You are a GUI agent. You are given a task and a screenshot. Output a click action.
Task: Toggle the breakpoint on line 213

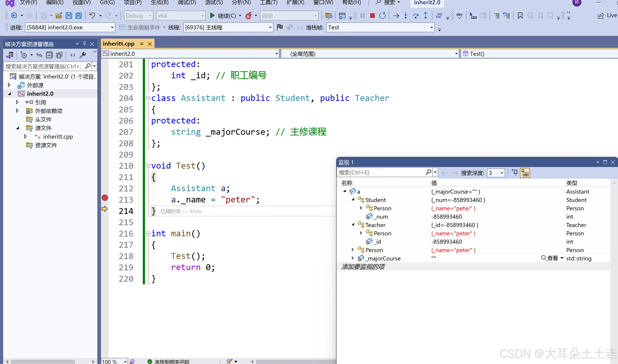pyautogui.click(x=105, y=198)
